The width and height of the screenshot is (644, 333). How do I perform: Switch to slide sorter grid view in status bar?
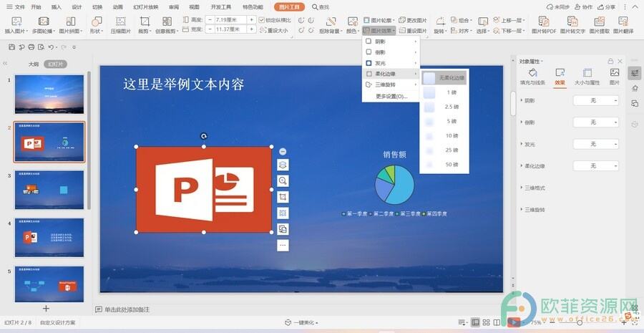coord(486,322)
